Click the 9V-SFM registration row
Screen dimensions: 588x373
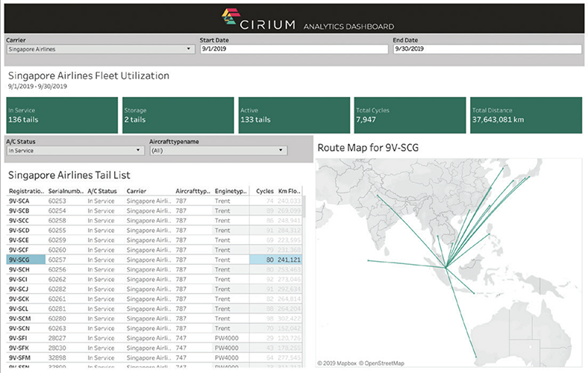(x=20, y=357)
